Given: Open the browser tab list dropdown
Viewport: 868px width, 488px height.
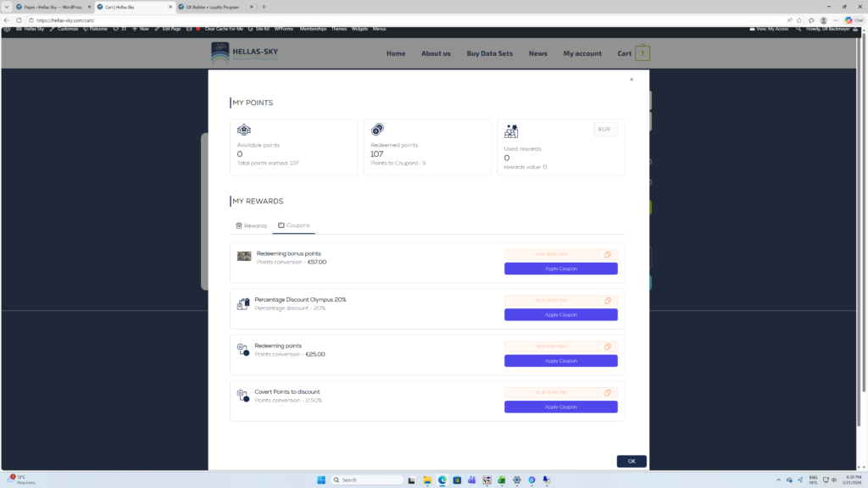Looking at the screenshot, I should [x=7, y=7].
